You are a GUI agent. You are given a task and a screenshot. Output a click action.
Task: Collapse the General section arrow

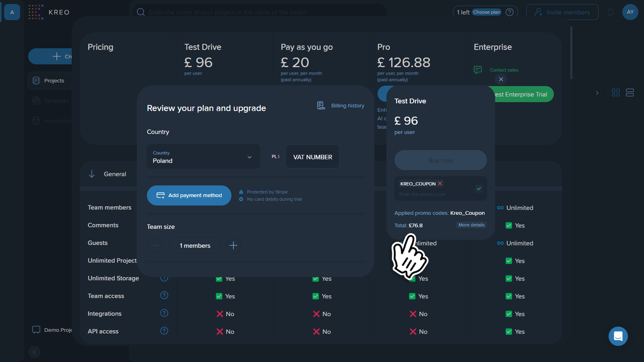(x=92, y=174)
